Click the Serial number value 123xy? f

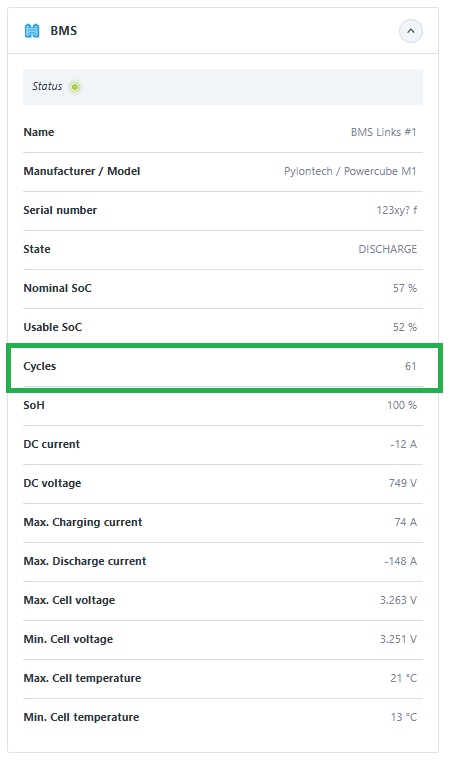click(397, 210)
